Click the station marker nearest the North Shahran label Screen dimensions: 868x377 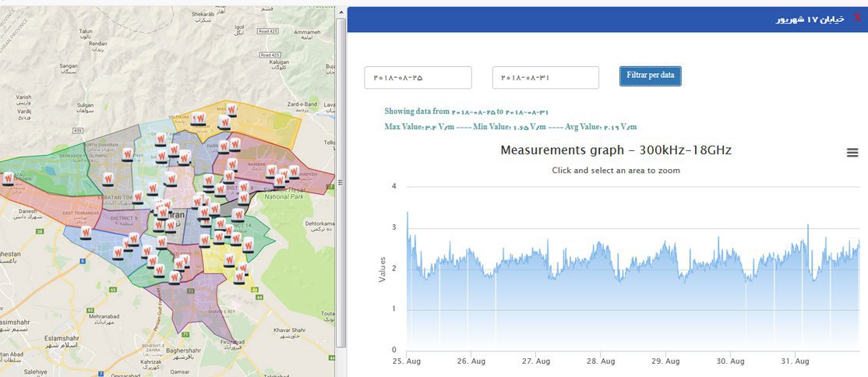128,153
